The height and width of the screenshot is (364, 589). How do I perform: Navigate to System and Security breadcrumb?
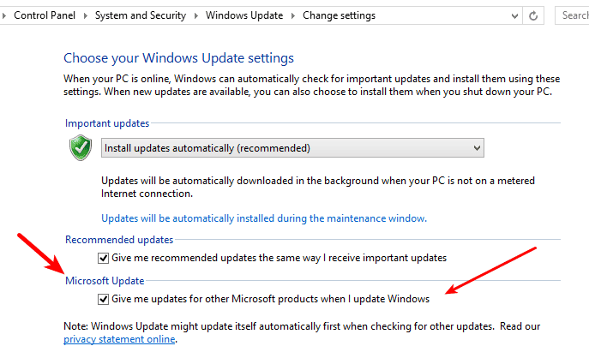pyautogui.click(x=141, y=15)
